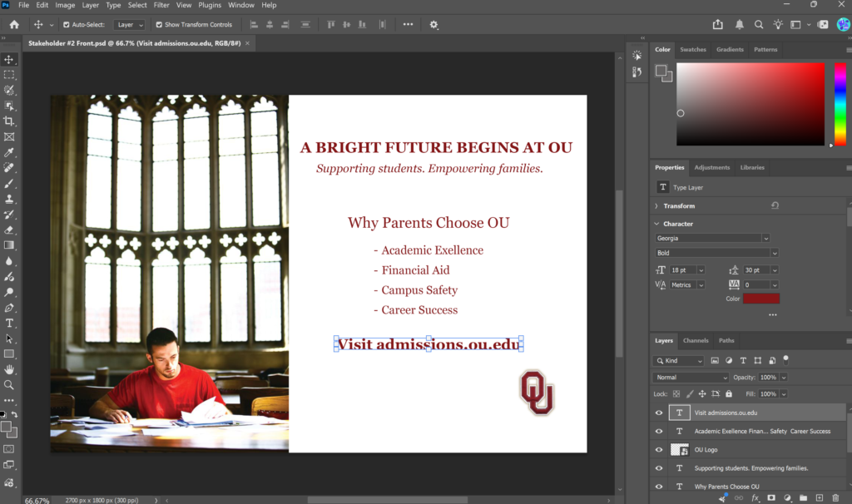852x504 pixels.
Task: Open the text Color swatch
Action: click(x=761, y=299)
